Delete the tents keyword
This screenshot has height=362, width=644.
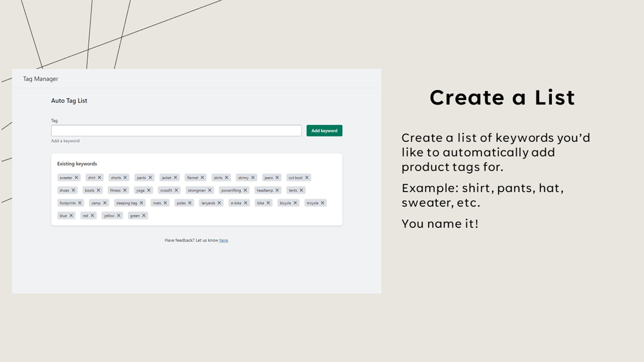pyautogui.click(x=301, y=190)
